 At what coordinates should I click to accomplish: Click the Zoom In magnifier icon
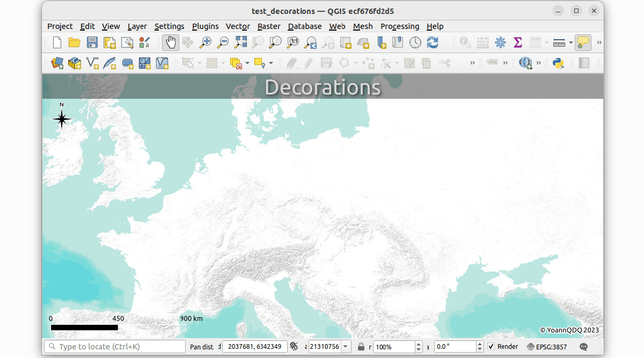[206, 42]
